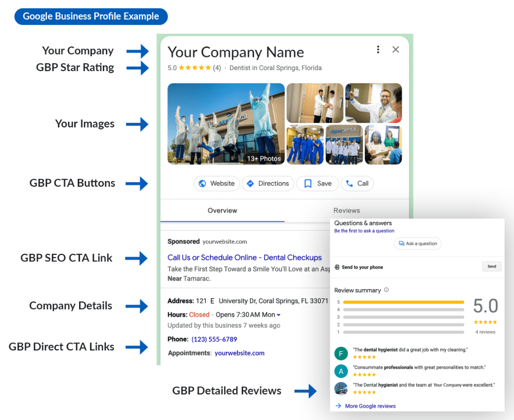514x420 pixels.
Task: Click the team at Your Company review text
Action: point(424,385)
